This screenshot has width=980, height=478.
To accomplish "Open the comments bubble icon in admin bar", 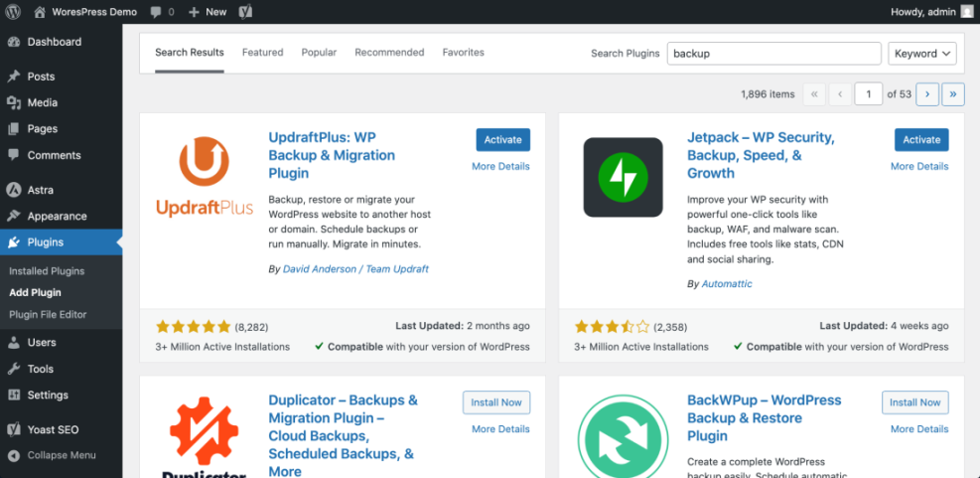I will click(x=156, y=12).
